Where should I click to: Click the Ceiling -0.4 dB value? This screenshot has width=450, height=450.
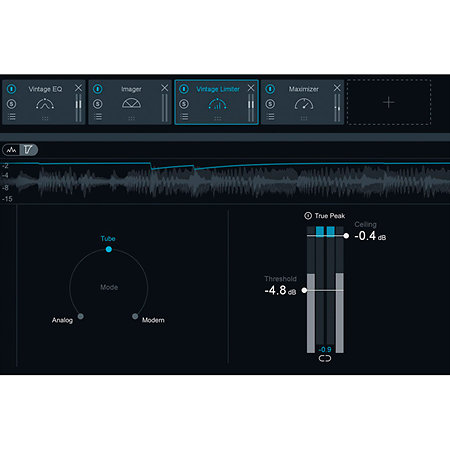(x=370, y=236)
